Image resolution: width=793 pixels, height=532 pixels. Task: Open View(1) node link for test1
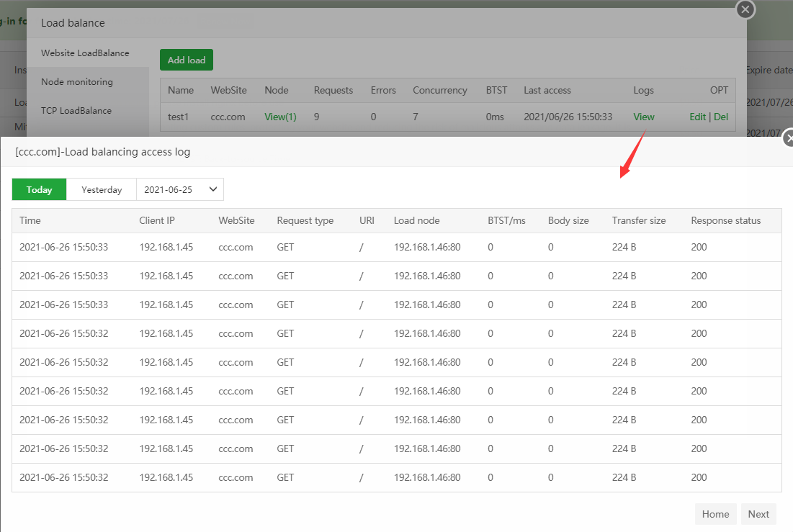point(280,117)
